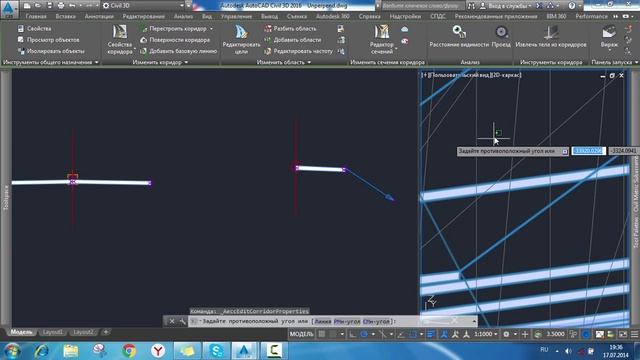Expand the Перестроить коридор dropdown arrow
The height and width of the screenshot is (360, 640).
(211, 29)
